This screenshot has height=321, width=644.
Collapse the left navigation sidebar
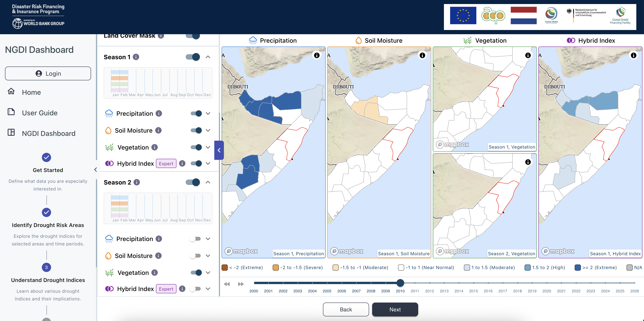pos(95,170)
